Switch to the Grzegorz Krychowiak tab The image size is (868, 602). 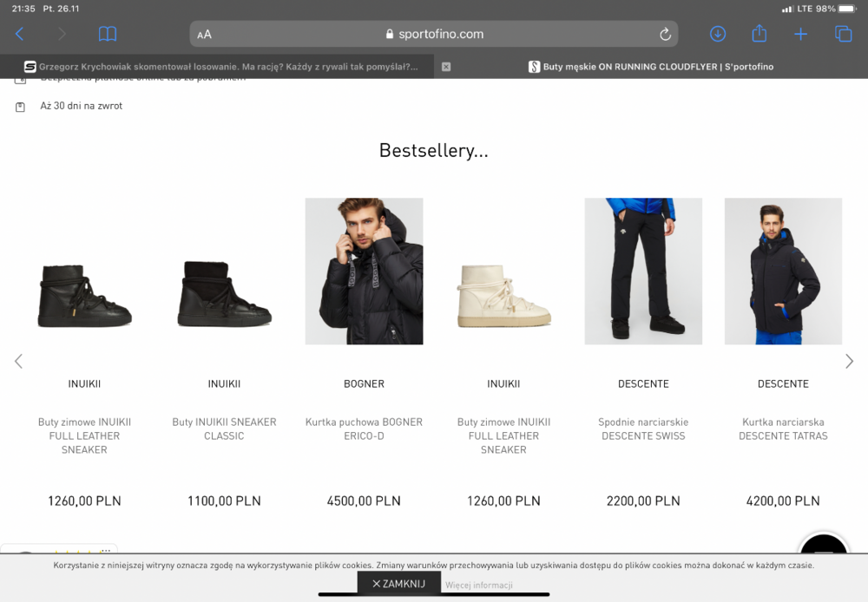[221, 67]
